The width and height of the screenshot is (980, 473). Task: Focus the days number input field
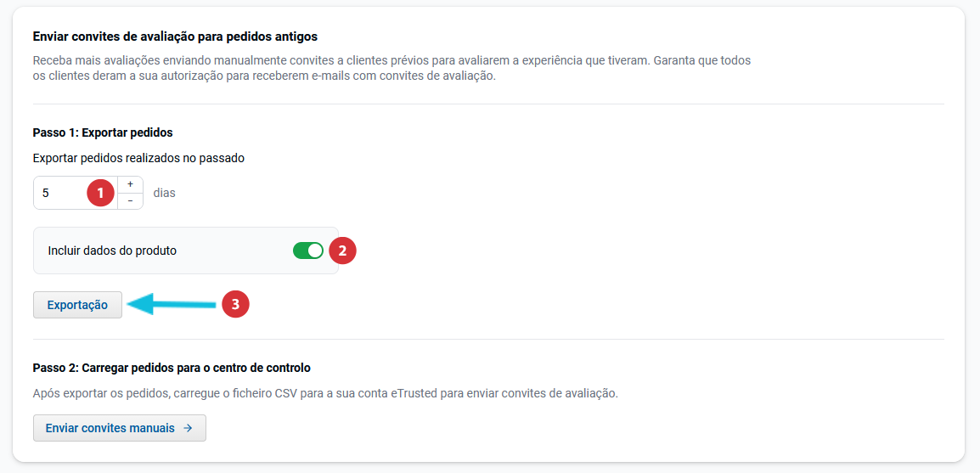coord(61,193)
